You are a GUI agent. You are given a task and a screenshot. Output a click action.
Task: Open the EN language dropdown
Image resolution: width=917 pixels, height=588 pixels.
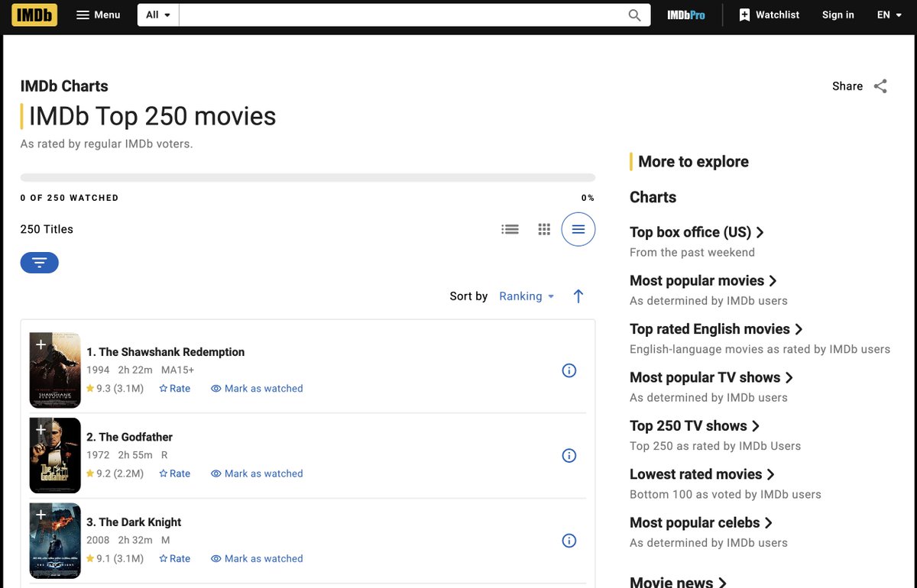pyautogui.click(x=890, y=15)
